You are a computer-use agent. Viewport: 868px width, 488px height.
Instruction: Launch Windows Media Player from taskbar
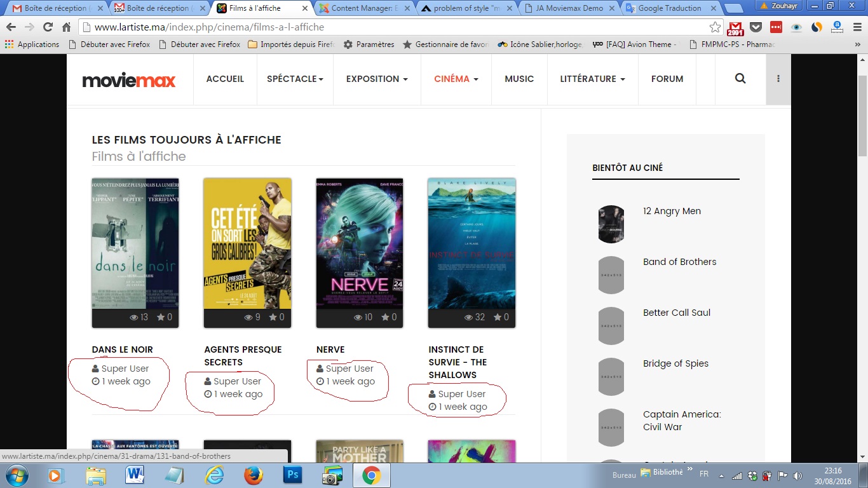click(x=56, y=475)
